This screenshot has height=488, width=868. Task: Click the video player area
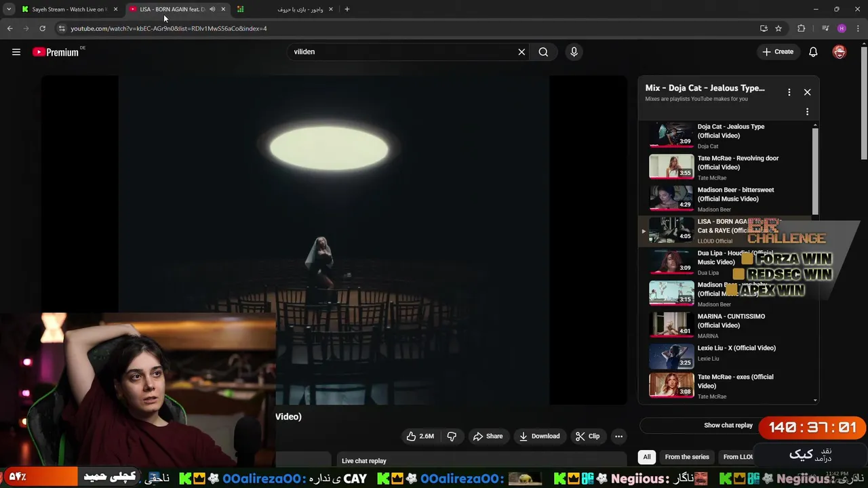tap(334, 240)
